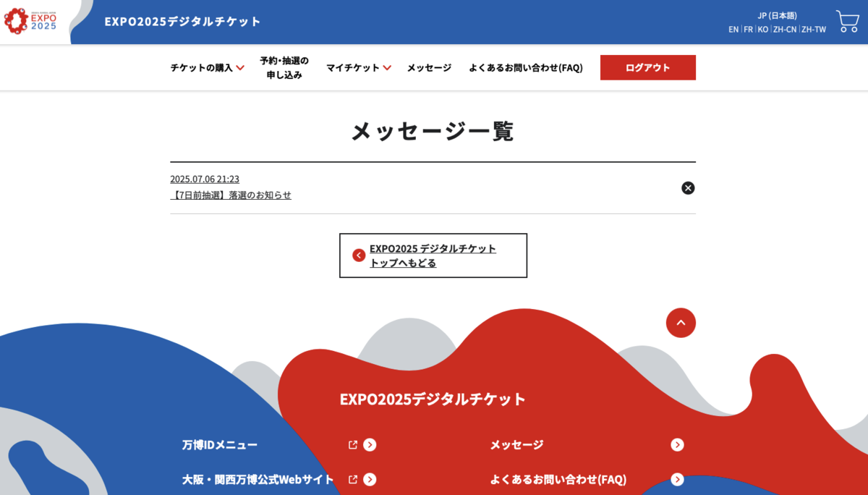Expand the マイチケット dropdown menu
Screen dimensions: 868x495
[358, 67]
